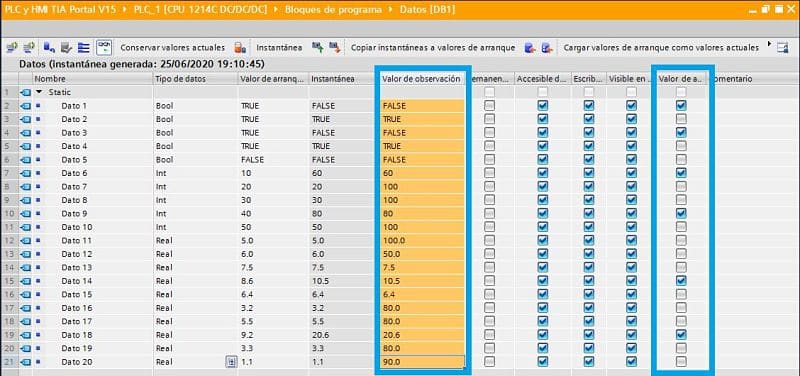The height and width of the screenshot is (376, 800).
Task: Click the Instantánea column header
Action: pyautogui.click(x=343, y=79)
